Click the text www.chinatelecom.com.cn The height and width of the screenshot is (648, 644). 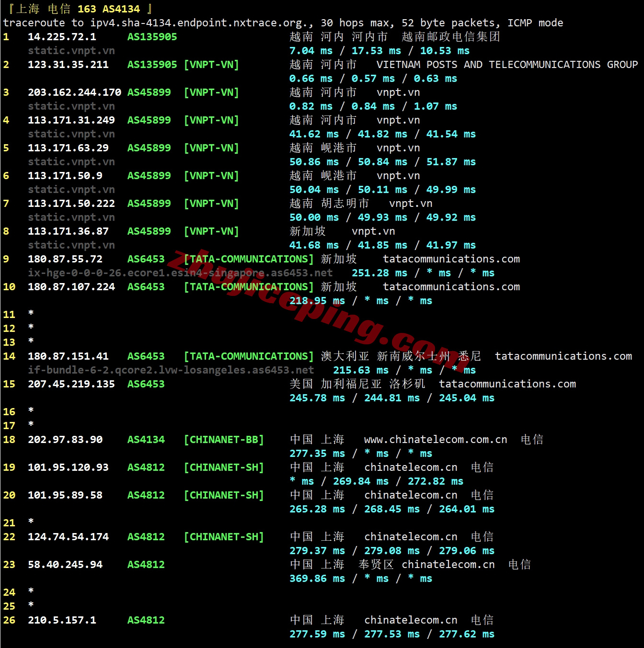(436, 440)
